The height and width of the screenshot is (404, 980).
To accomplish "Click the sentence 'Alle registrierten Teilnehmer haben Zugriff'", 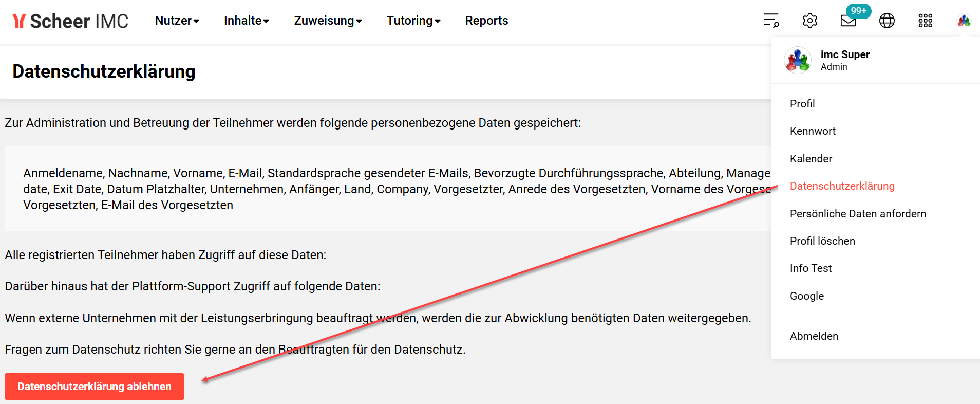I will coord(165,255).
